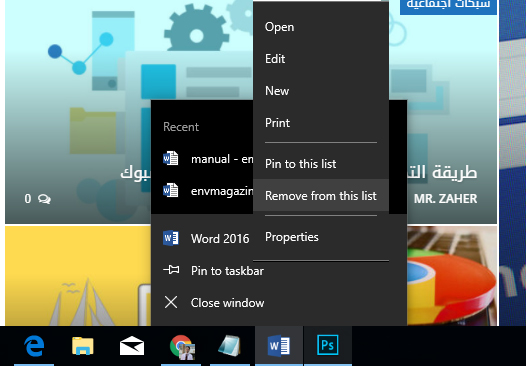Viewport: 526px width, 366px height.
Task: Open the Notepad taskbar icon
Action: click(x=229, y=346)
